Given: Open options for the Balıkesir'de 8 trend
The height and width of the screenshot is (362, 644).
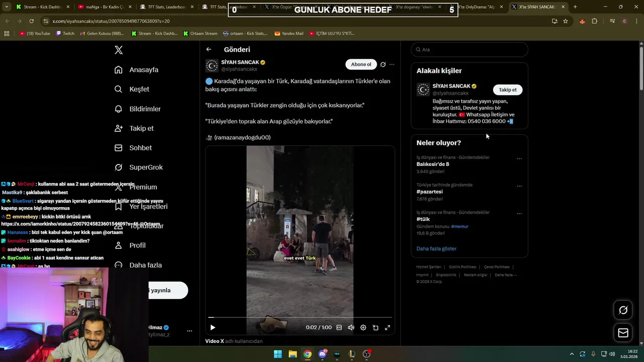Looking at the screenshot, I should click(x=519, y=159).
